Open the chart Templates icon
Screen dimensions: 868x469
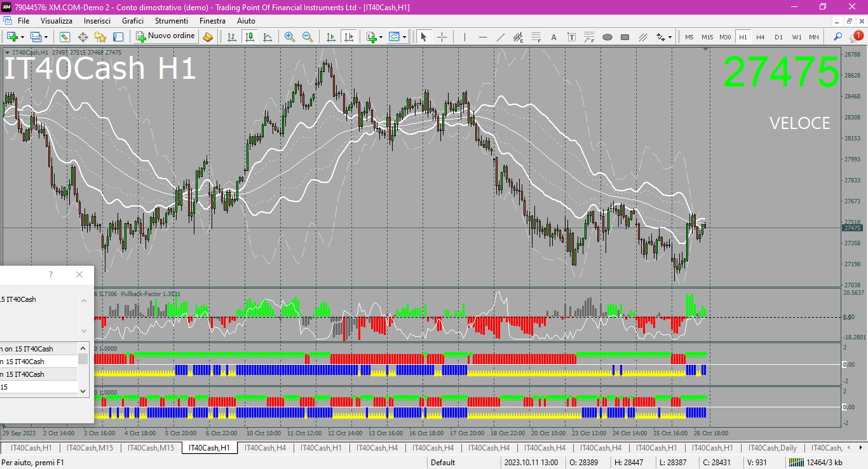pyautogui.click(x=395, y=37)
